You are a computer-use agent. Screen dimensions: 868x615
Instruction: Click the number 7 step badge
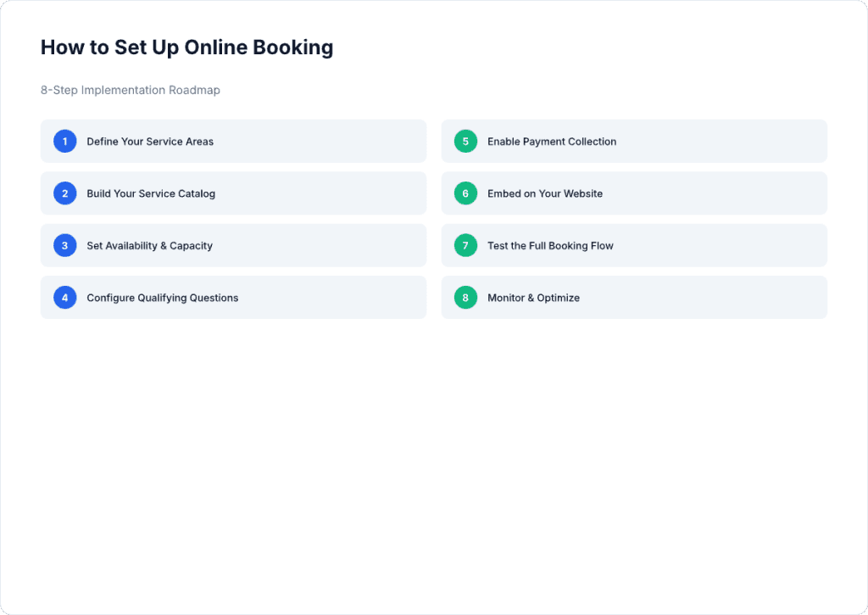(465, 245)
